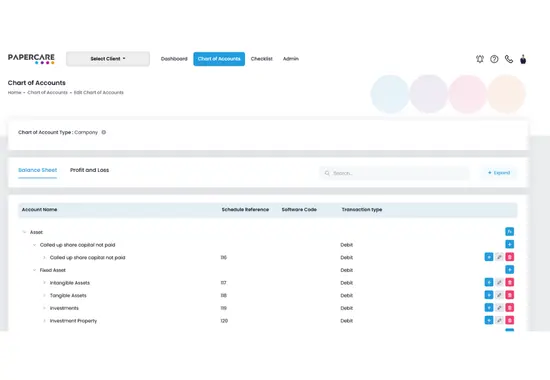Click the Fixed Asset row label
550x380 pixels.
(x=53, y=270)
